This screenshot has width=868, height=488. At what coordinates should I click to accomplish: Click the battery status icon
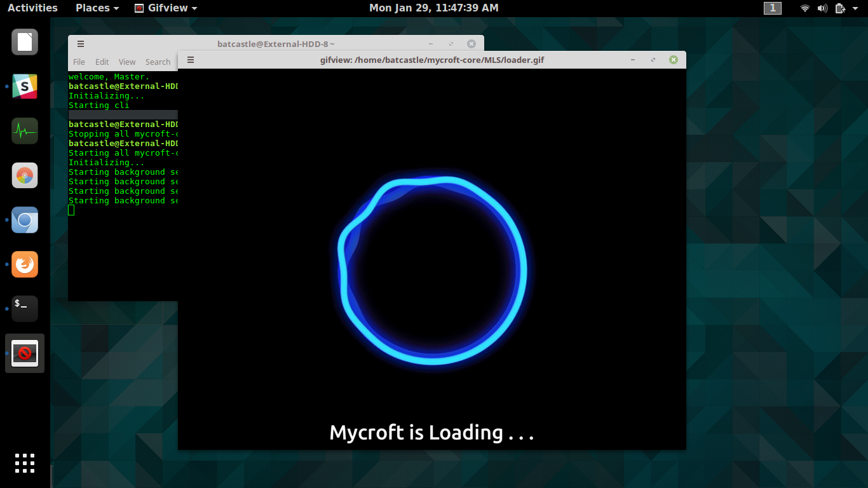pos(840,8)
